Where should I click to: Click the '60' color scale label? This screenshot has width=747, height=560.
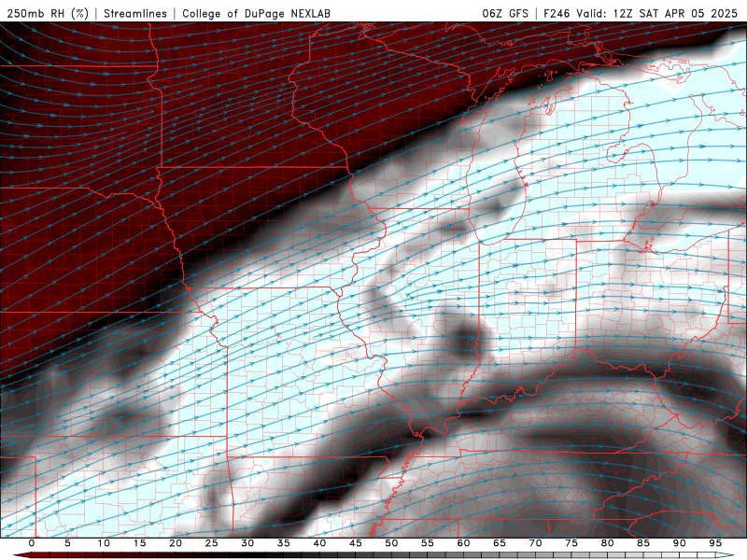click(463, 543)
